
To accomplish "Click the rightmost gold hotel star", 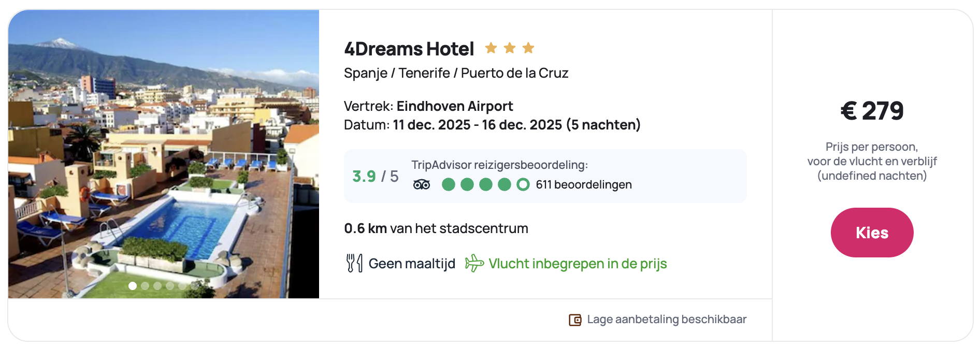I will pos(528,48).
